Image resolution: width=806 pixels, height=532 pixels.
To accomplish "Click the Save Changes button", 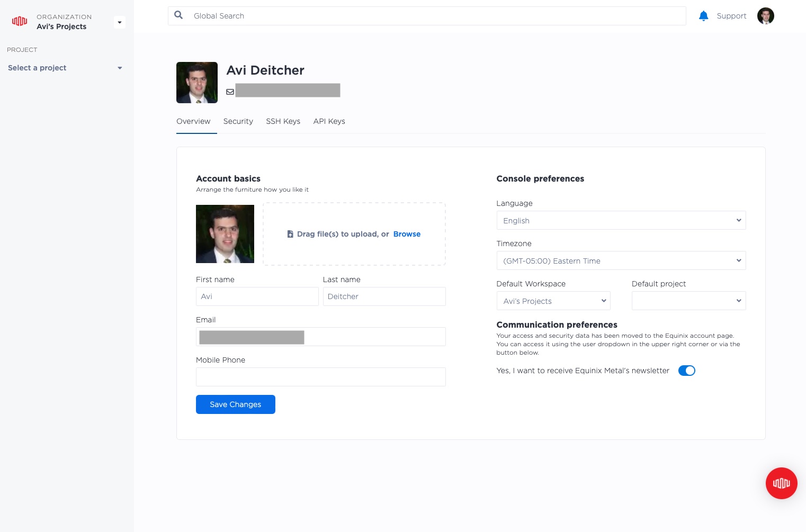I will [x=236, y=404].
